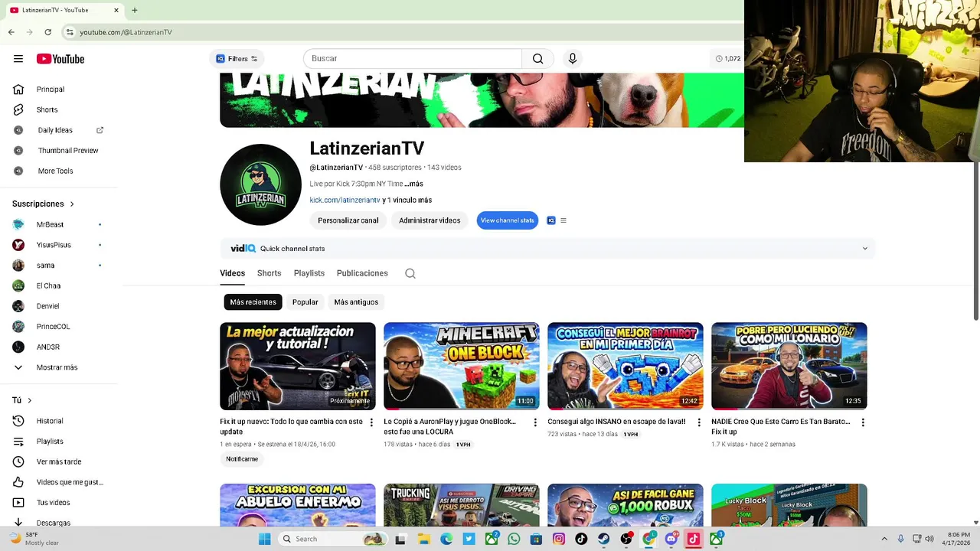
Task: Open options for NADIE Cree Que video
Action: click(863, 422)
